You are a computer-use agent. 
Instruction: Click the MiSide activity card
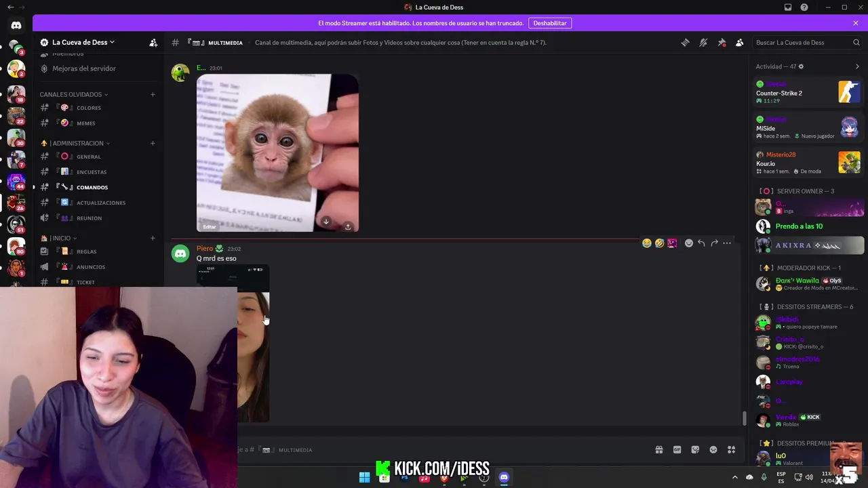point(808,127)
